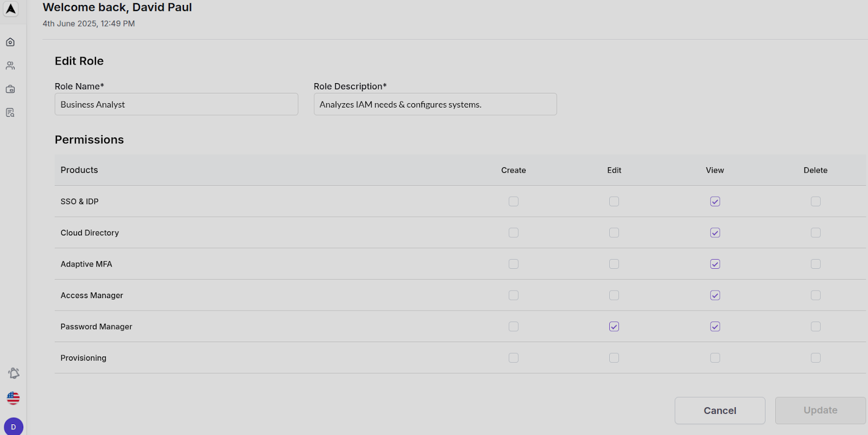Click the Update button
The width and height of the screenshot is (868, 435).
820,411
